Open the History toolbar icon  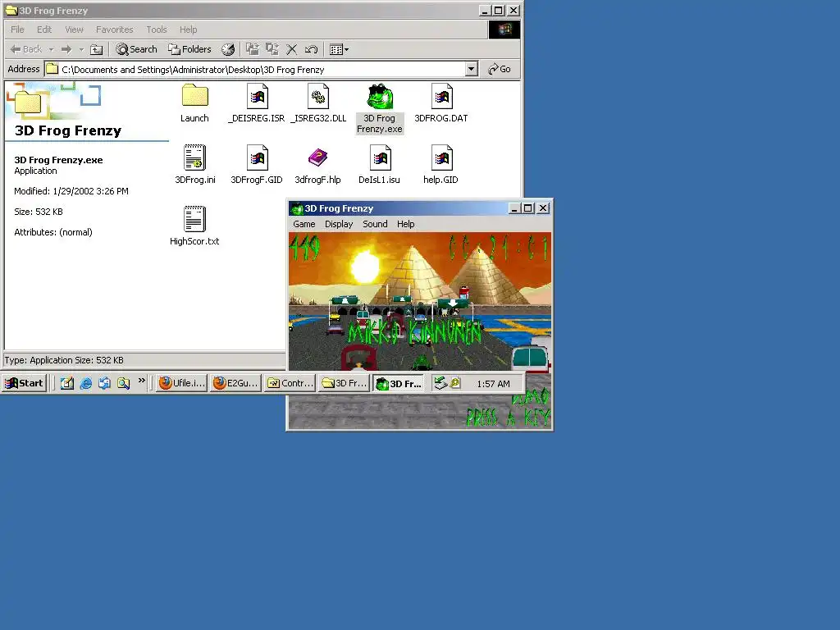(x=228, y=49)
